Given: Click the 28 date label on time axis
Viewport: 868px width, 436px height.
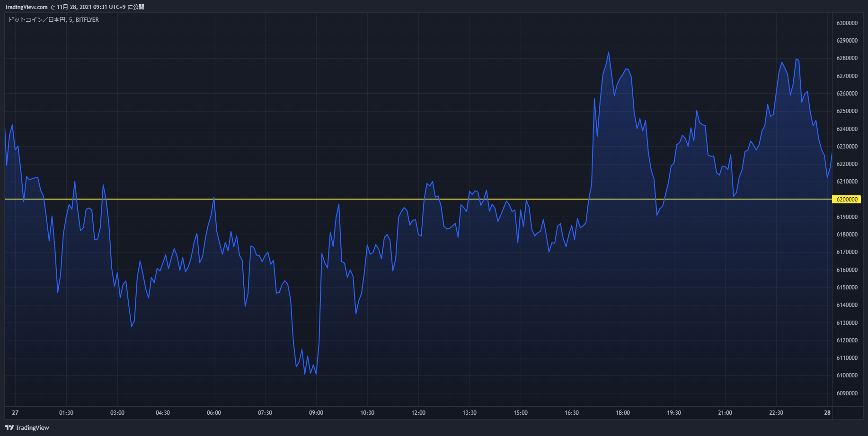Looking at the screenshot, I should (827, 413).
